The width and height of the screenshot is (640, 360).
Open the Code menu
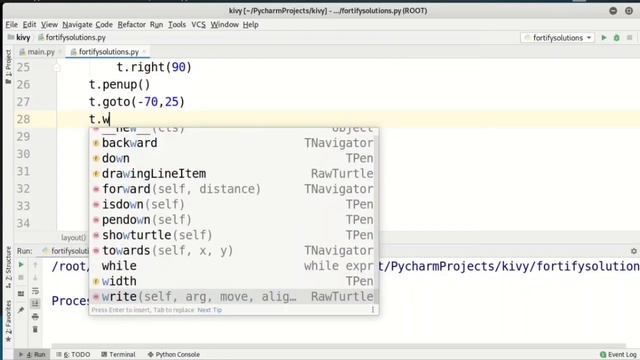point(104,24)
